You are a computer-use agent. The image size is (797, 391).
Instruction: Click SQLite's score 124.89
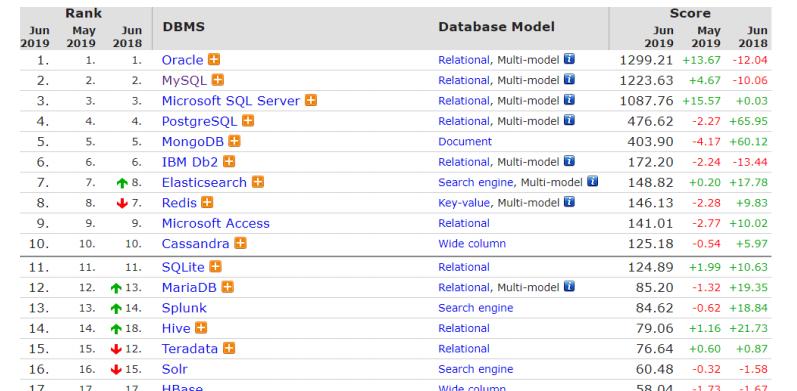tap(650, 267)
